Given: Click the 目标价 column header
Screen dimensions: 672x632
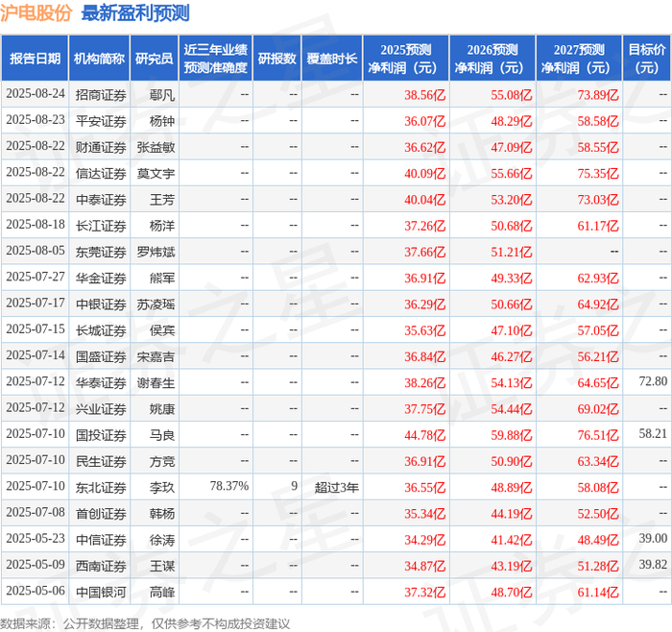Looking at the screenshot, I should coord(647,59).
